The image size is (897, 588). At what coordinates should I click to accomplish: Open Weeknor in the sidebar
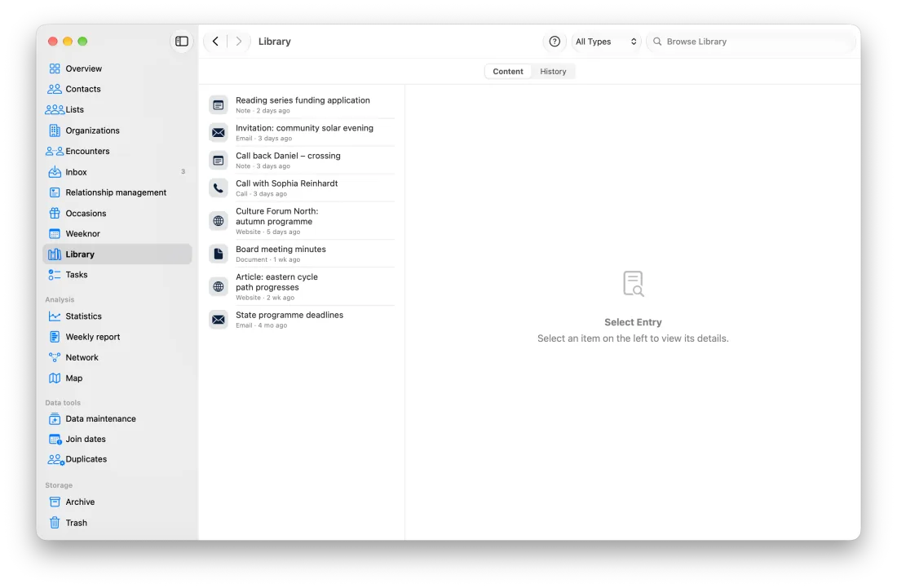point(117,233)
